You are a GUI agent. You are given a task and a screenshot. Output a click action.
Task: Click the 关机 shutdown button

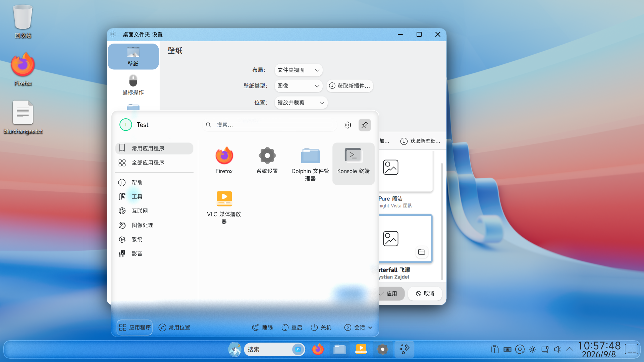pyautogui.click(x=321, y=327)
